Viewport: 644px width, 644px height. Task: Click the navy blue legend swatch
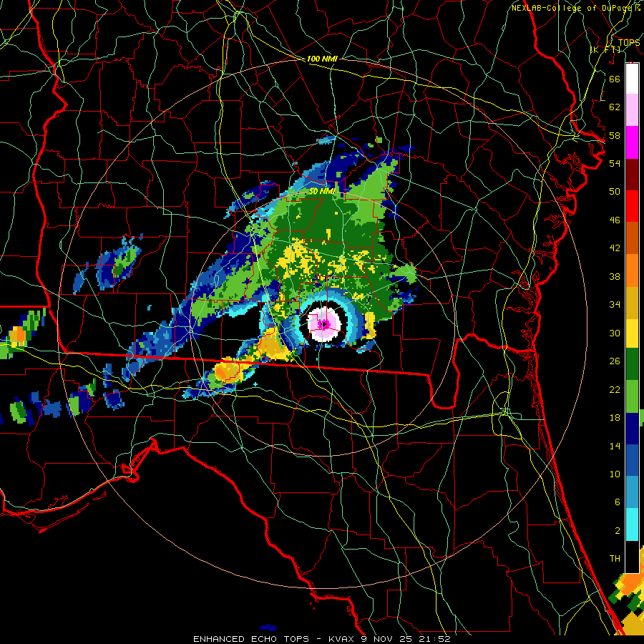(x=632, y=429)
